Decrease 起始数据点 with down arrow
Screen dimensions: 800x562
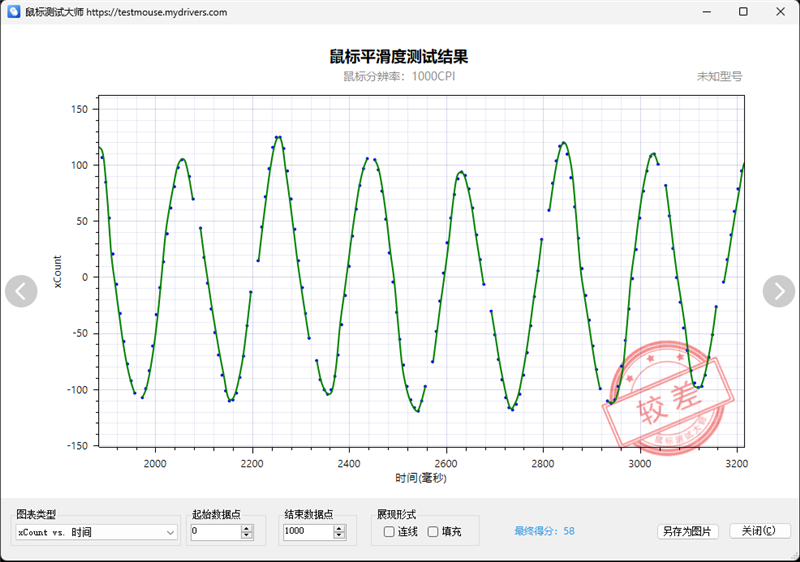point(247,535)
